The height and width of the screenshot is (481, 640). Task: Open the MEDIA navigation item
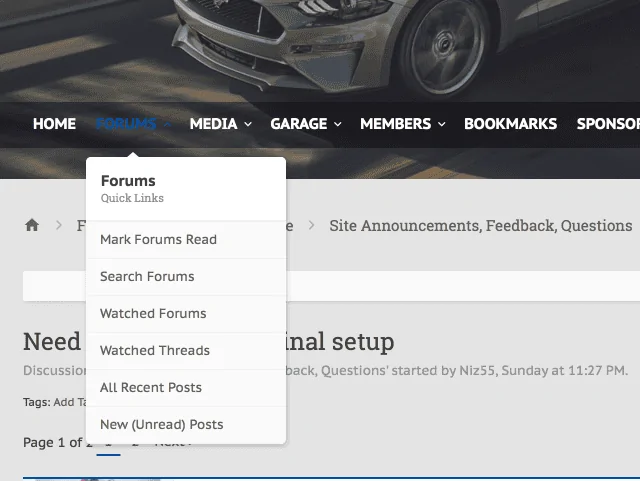(x=213, y=124)
